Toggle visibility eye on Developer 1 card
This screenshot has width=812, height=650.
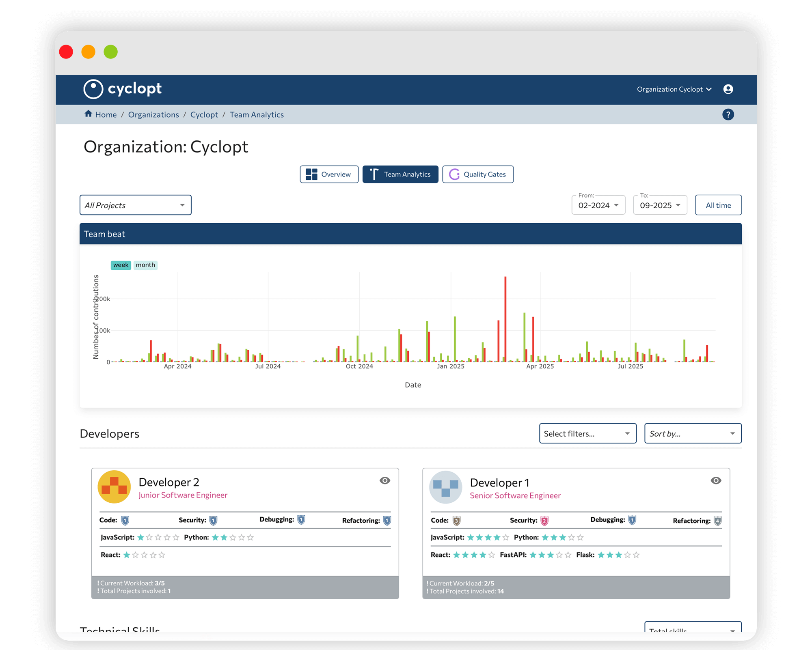click(x=716, y=481)
